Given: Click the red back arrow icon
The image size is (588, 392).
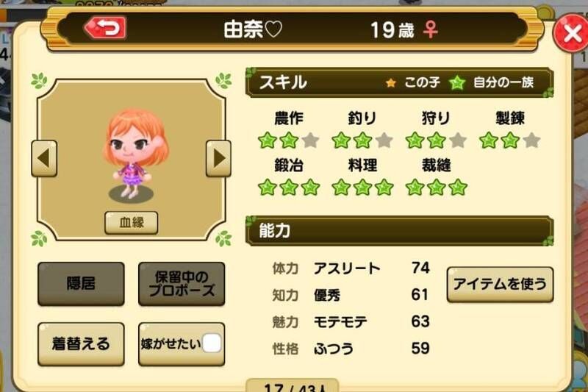Looking at the screenshot, I should pos(105,28).
